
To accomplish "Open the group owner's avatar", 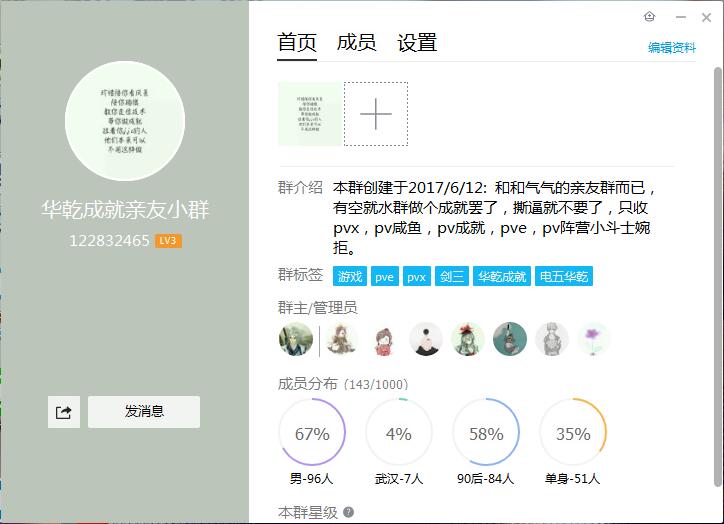I will [x=296, y=339].
